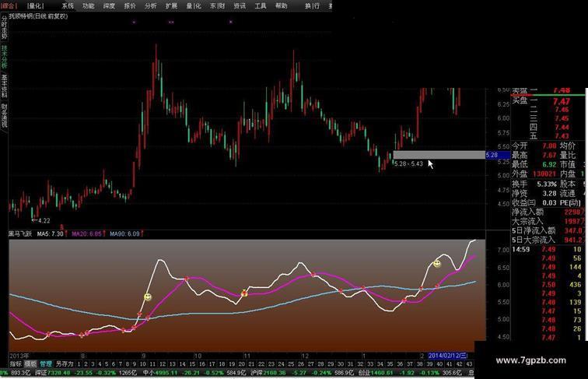Image resolution: width=588 pixels, height=379 pixels.
Task: Click the smiley face signal near February
Action: click(x=437, y=264)
